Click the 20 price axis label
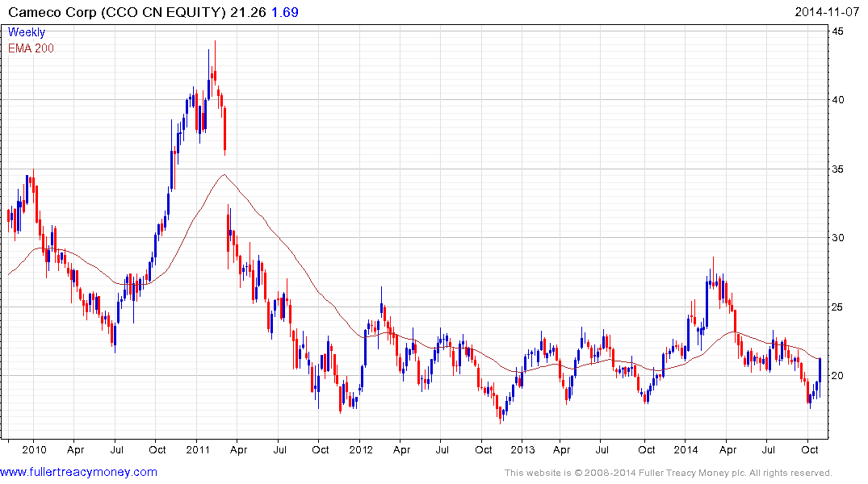Screen dimensions: 868x484 tap(838, 376)
